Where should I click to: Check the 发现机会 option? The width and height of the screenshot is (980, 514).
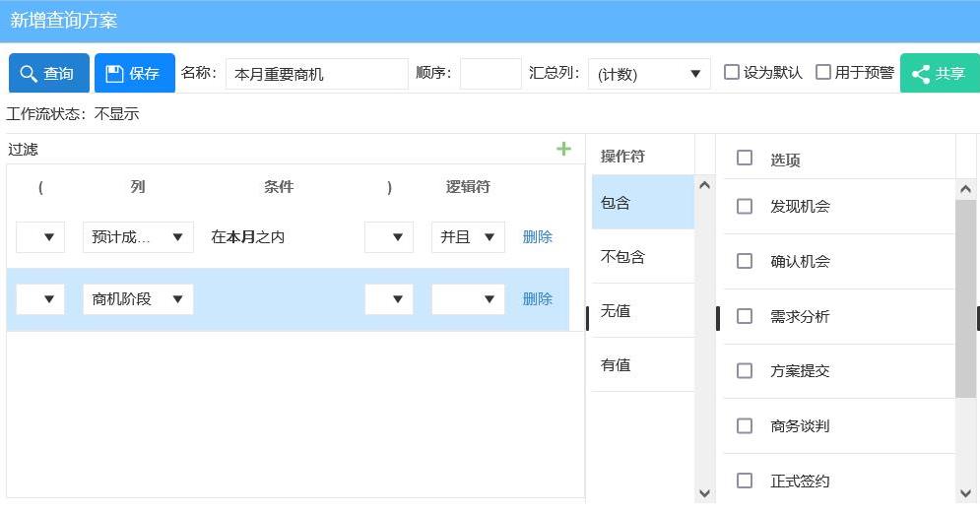(745, 207)
